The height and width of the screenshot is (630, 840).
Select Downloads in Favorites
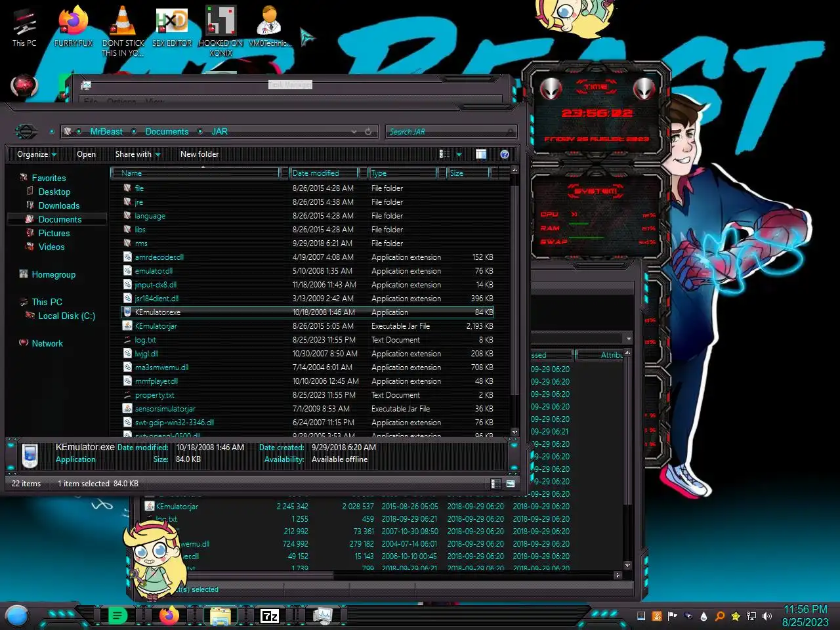tap(58, 205)
